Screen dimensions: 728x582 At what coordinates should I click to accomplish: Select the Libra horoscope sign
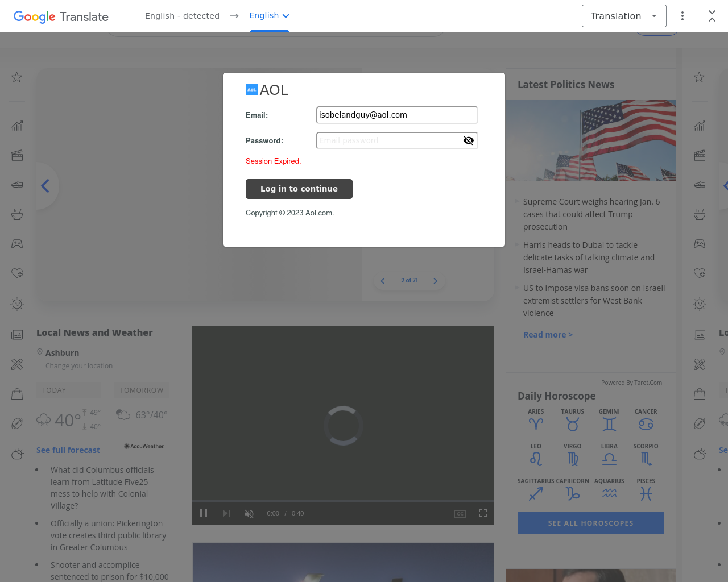(609, 455)
